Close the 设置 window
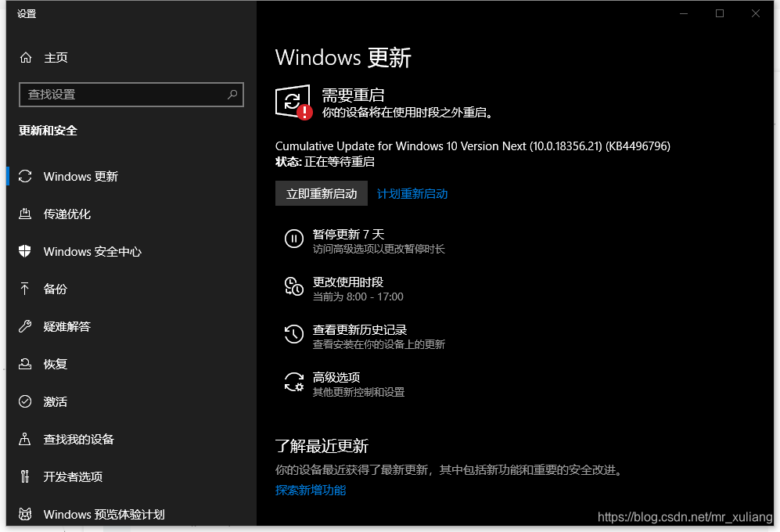This screenshot has width=780, height=532. [x=756, y=13]
